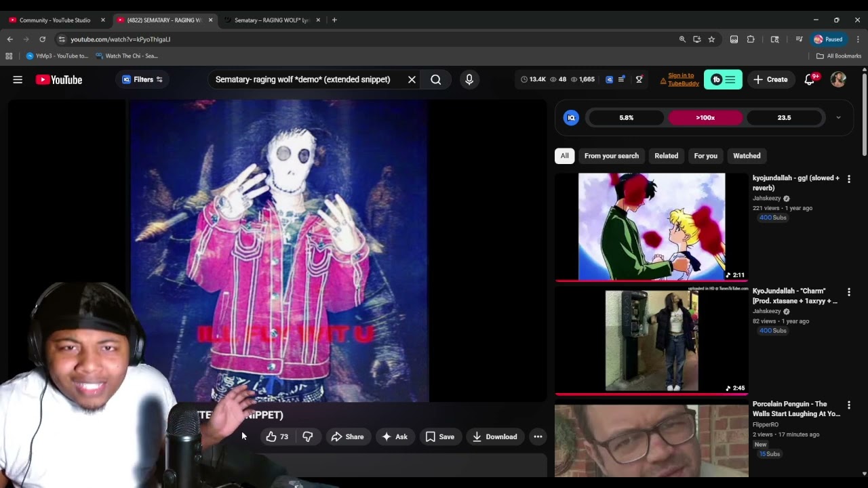Save the video to a playlist
This screenshot has height=488, width=868.
pyautogui.click(x=439, y=436)
